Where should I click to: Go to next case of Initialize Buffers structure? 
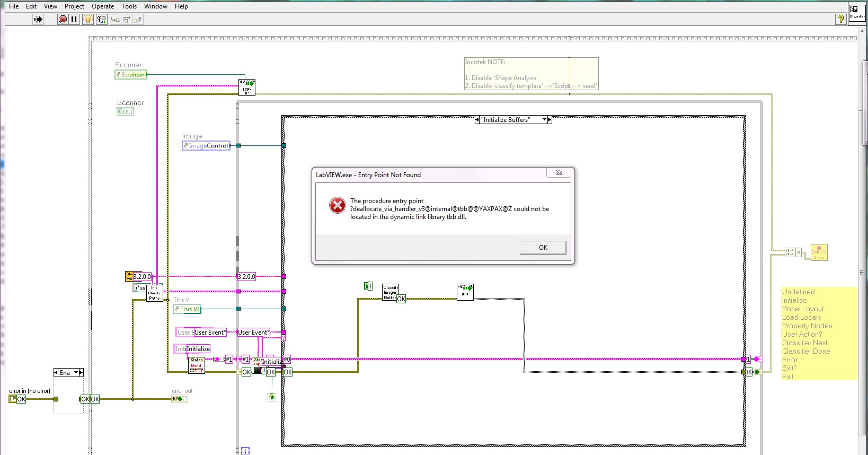point(550,120)
